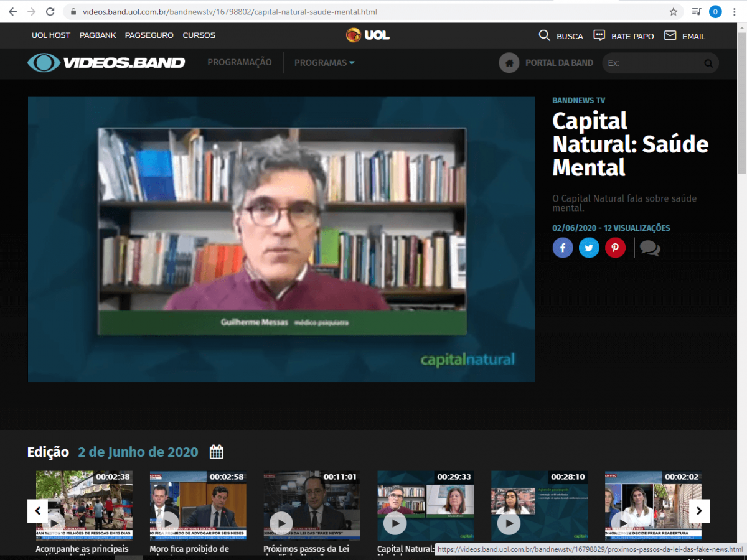
Task: Click the 02/06/2020 - 12 VISUALIZAÇÕES text
Action: (611, 228)
